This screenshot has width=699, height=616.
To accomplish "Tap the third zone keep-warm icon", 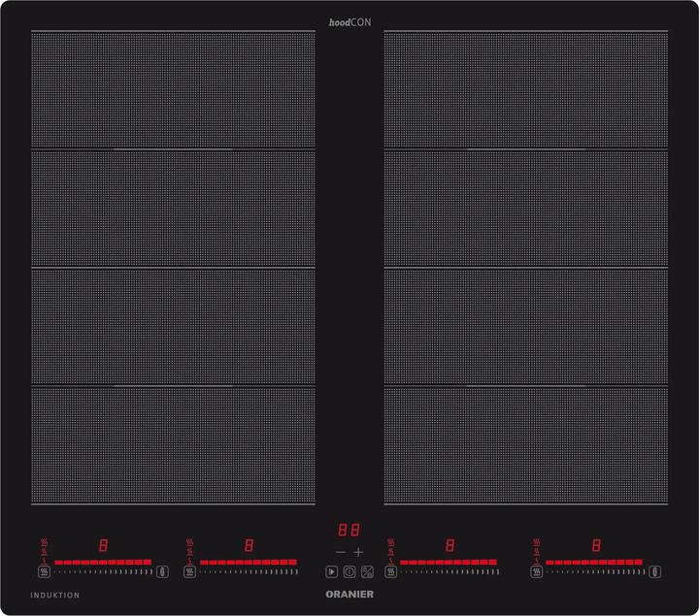I will click(x=390, y=572).
